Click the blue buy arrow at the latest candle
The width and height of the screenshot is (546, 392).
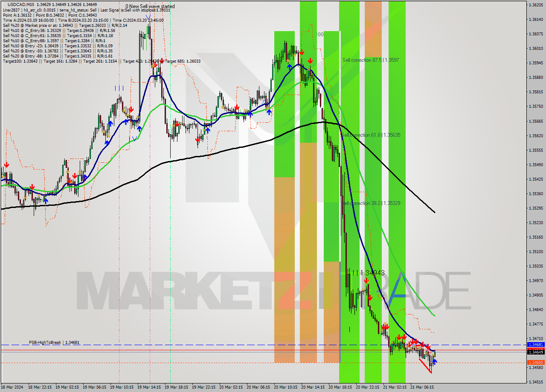pos(434,362)
